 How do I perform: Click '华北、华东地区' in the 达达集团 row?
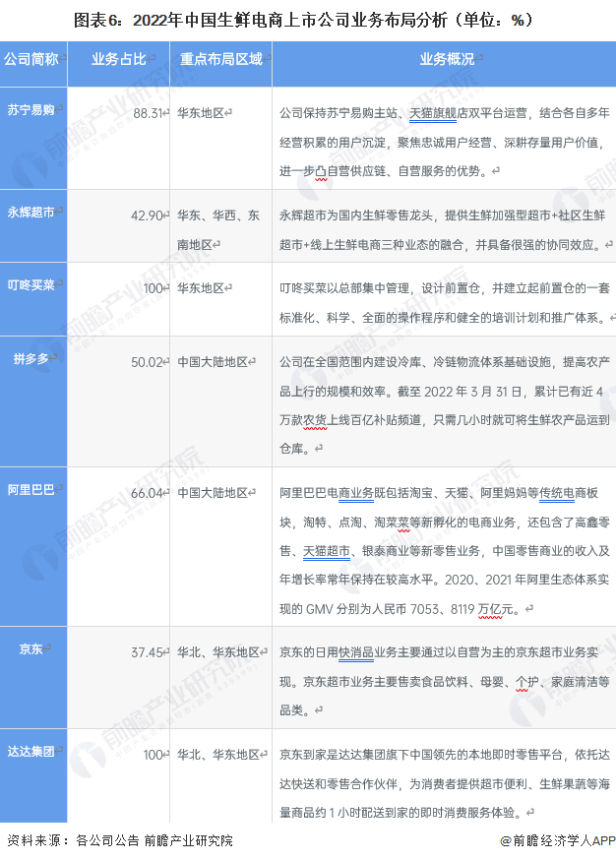tap(218, 755)
